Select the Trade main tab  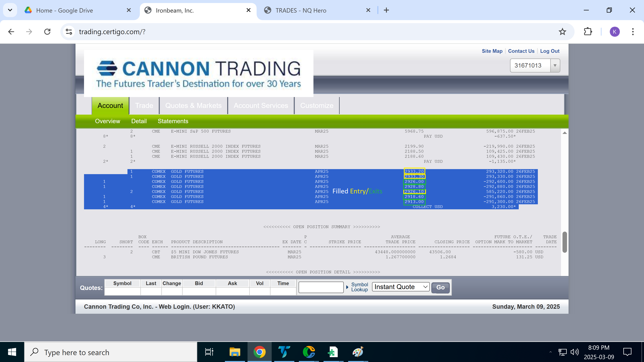click(x=144, y=105)
